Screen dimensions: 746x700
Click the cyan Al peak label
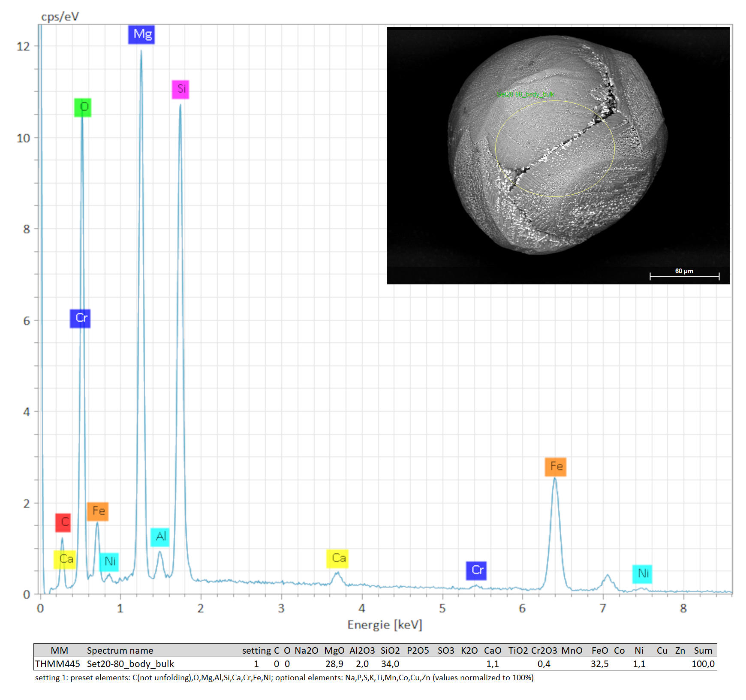[160, 537]
